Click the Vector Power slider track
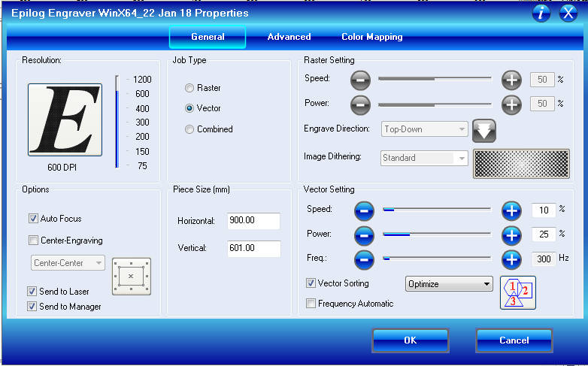 tap(437, 234)
